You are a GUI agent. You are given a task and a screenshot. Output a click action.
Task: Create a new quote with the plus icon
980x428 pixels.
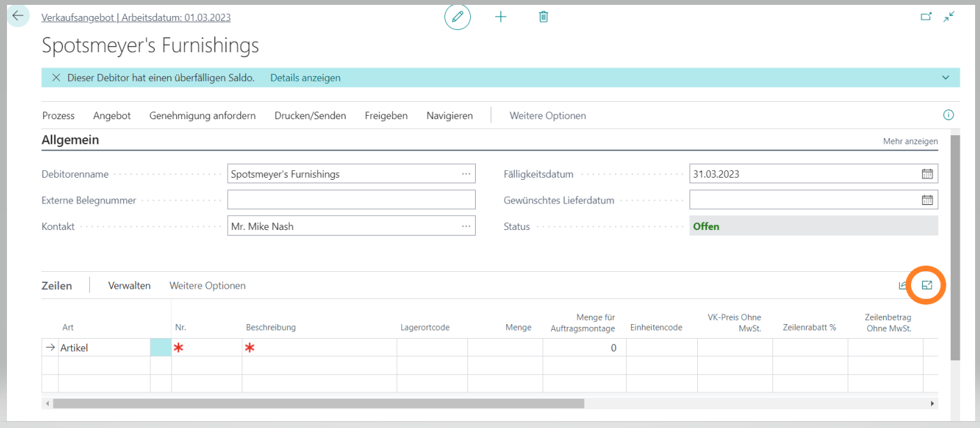[x=501, y=17]
